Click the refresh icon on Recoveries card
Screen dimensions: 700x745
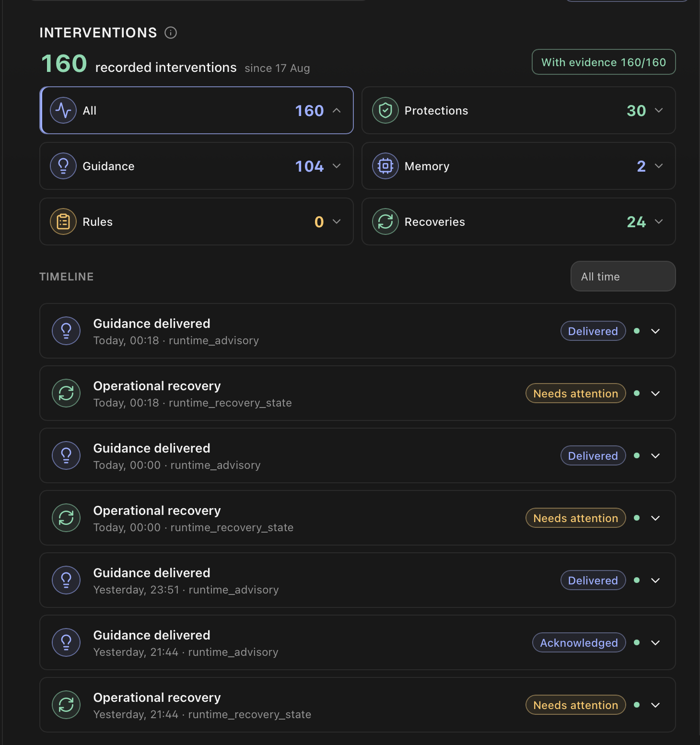[385, 221]
